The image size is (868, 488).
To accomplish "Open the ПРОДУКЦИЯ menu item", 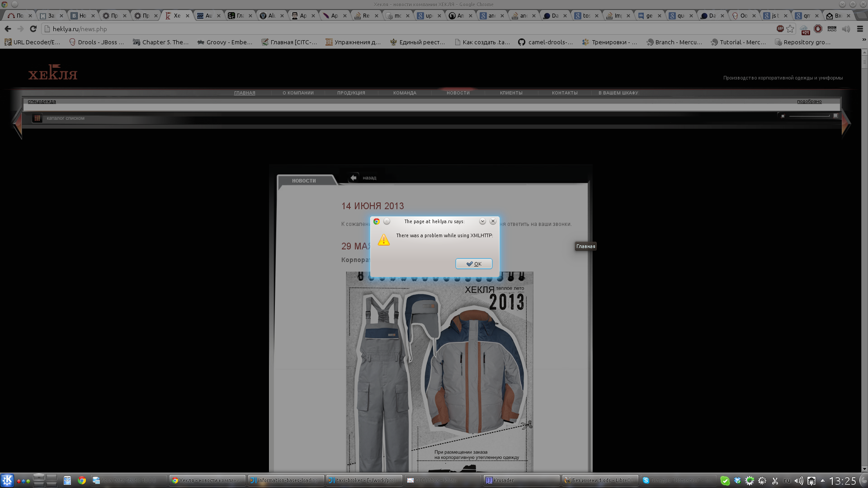I will coord(351,93).
